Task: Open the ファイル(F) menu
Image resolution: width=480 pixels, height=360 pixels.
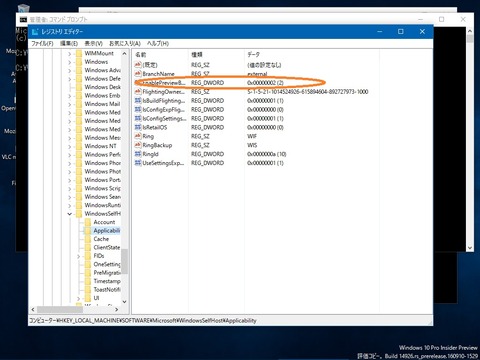Action: (x=42, y=43)
